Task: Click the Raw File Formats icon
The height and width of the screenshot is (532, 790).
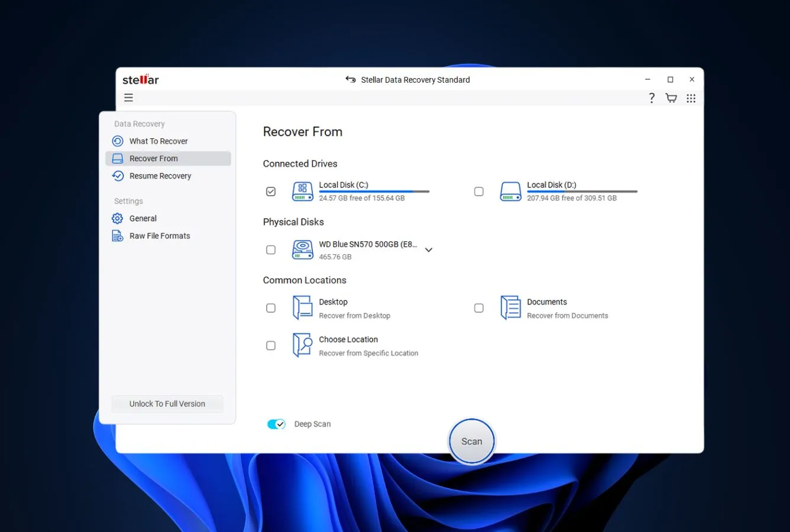Action: click(x=118, y=236)
